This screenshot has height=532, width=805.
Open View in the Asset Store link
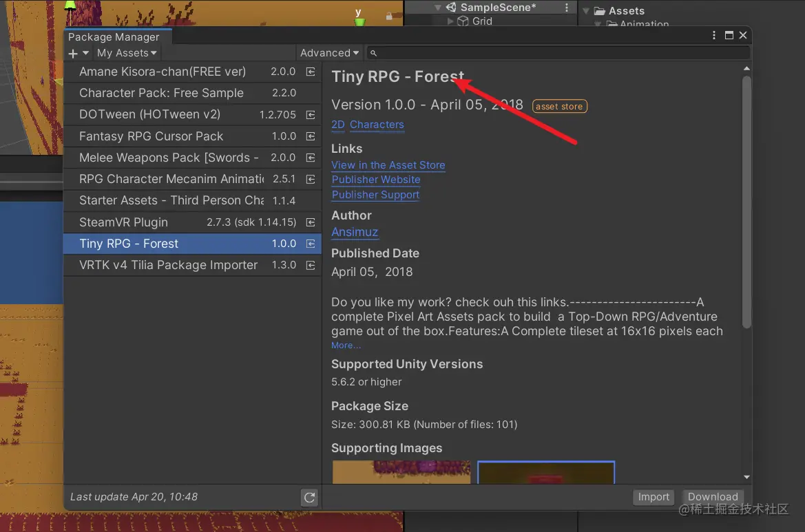coord(388,165)
